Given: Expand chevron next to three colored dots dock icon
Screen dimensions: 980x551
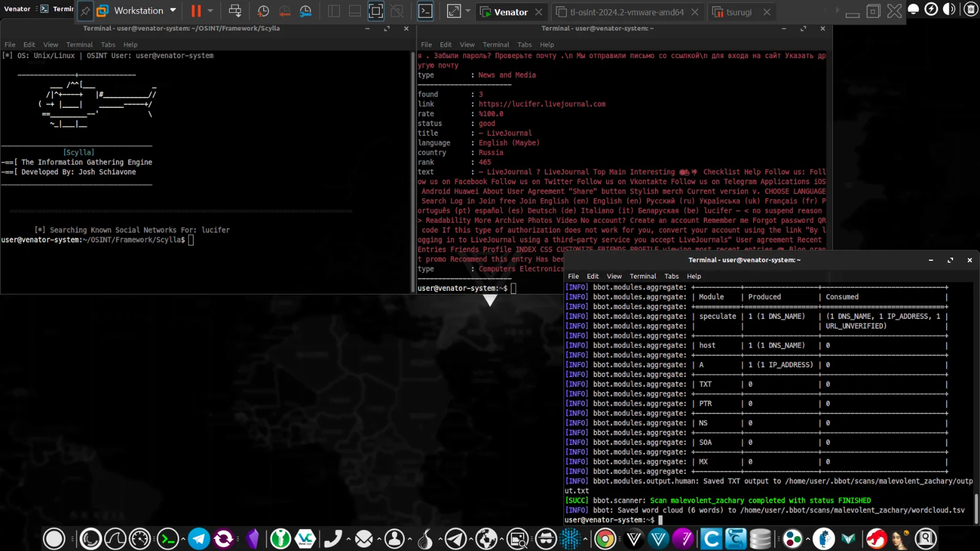Looking at the screenshot, I should point(808,539).
